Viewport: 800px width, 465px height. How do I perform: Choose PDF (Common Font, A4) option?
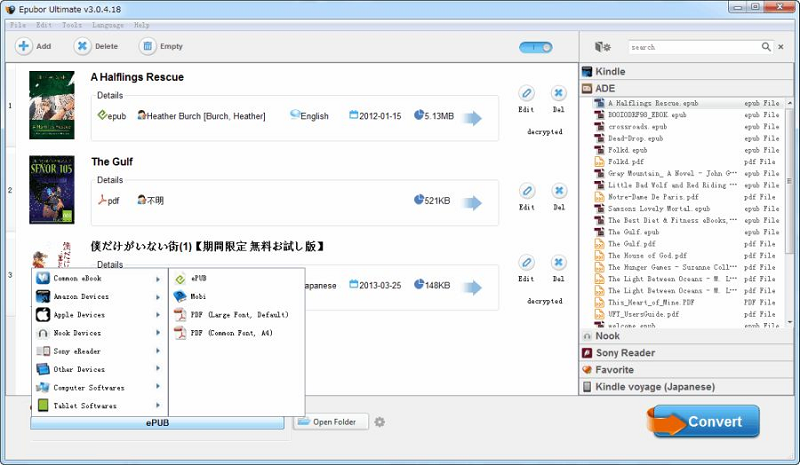pyautogui.click(x=237, y=333)
